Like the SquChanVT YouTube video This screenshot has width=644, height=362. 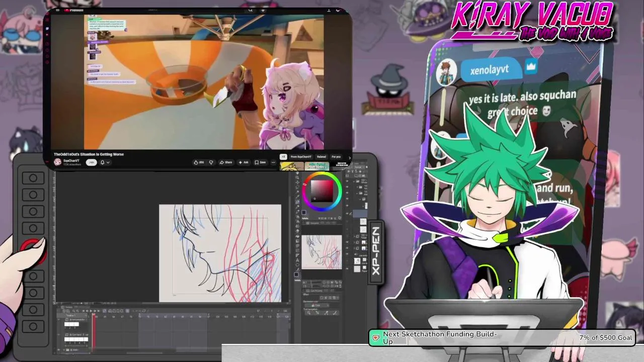[198, 162]
